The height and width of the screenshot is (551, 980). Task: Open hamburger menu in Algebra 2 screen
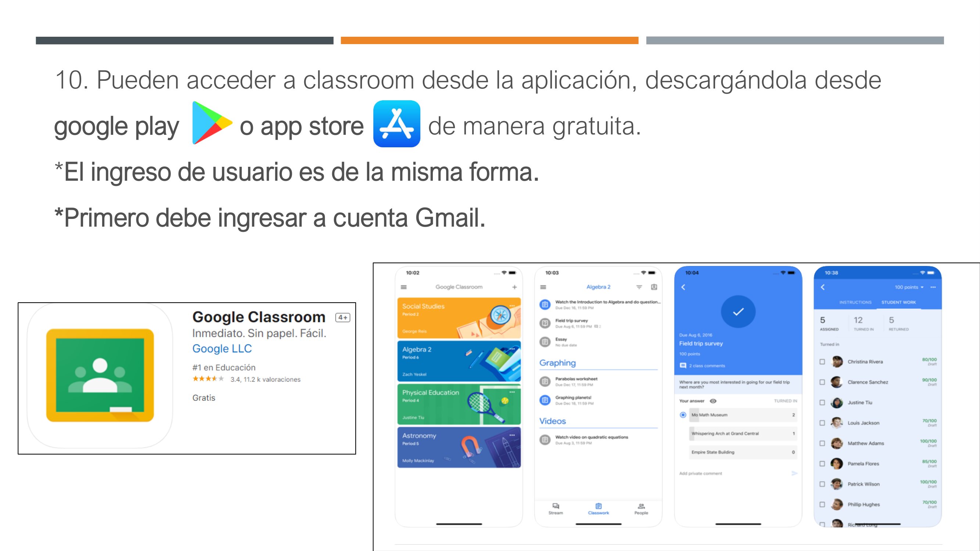click(543, 287)
